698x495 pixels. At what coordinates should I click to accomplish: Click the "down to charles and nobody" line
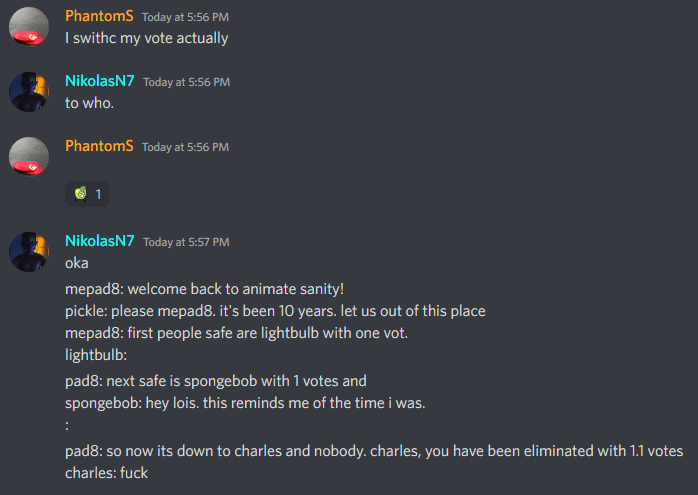point(374,451)
